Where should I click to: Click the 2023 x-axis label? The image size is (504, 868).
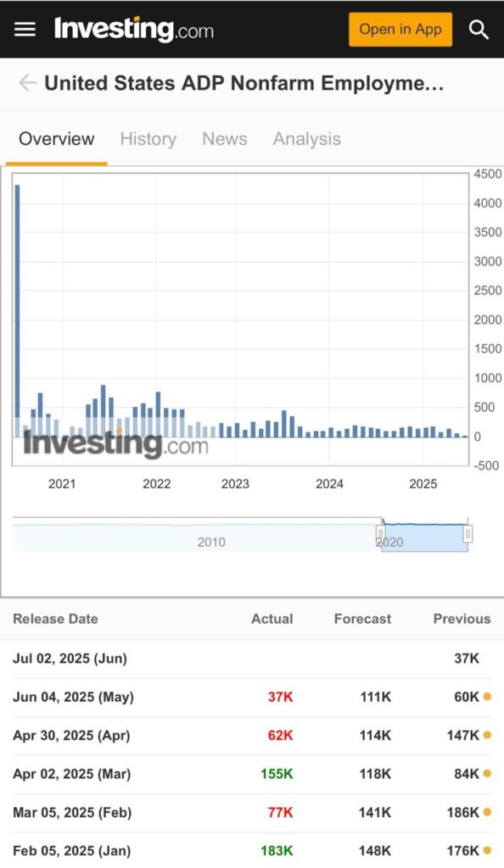click(x=235, y=484)
